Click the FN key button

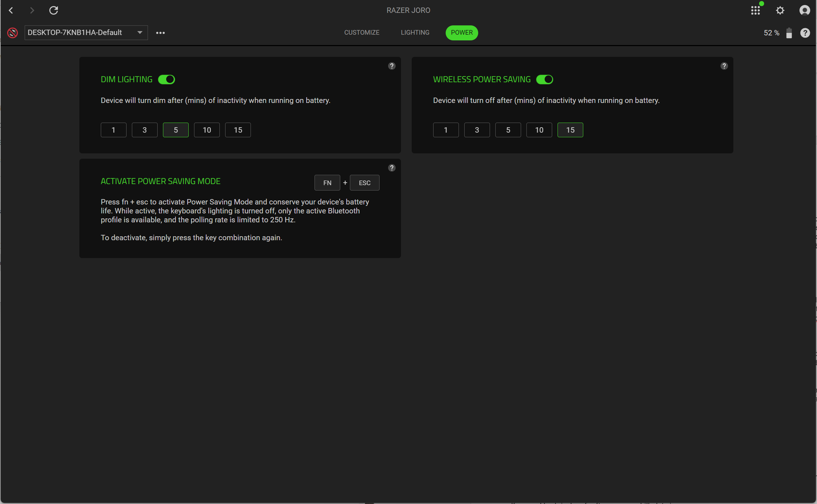click(327, 183)
